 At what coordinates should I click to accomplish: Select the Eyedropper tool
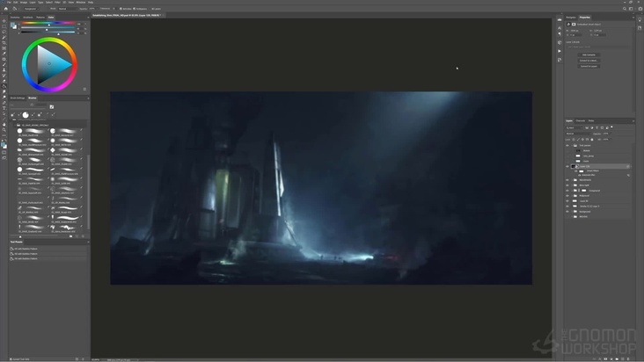pos(4,54)
